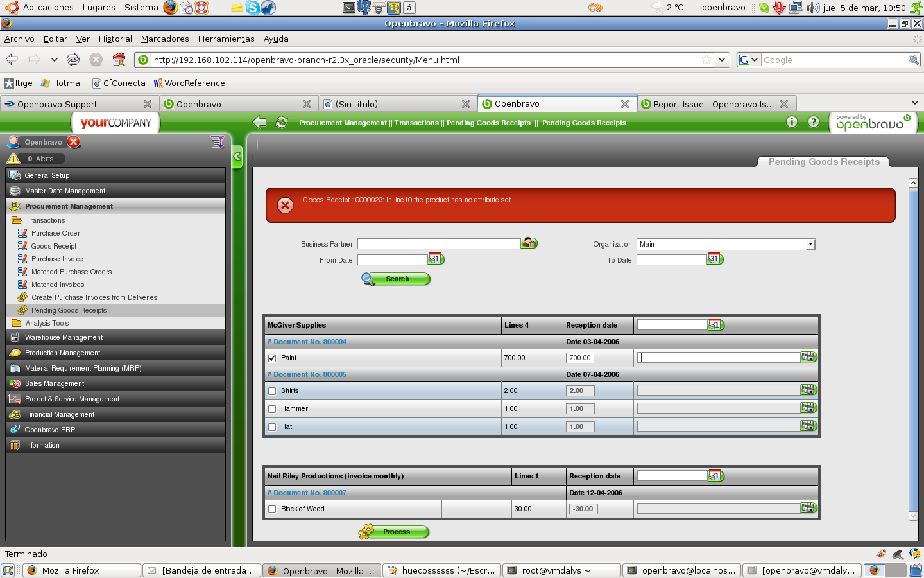Open the help question mark icon
The width and height of the screenshot is (924, 578).
(814, 122)
